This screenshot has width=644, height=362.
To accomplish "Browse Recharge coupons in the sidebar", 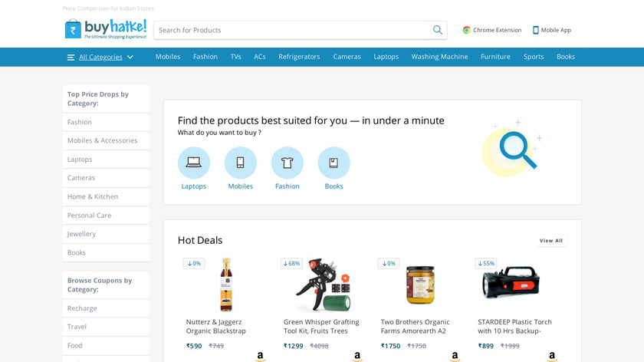I will (82, 308).
